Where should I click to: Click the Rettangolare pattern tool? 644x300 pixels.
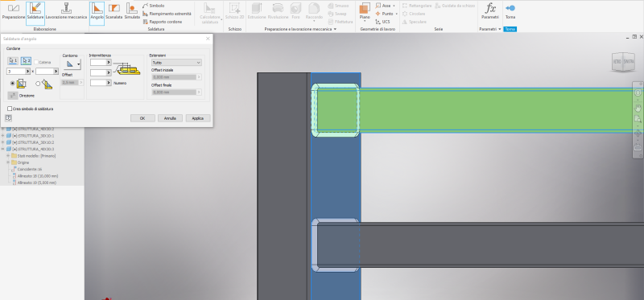pyautogui.click(x=417, y=6)
